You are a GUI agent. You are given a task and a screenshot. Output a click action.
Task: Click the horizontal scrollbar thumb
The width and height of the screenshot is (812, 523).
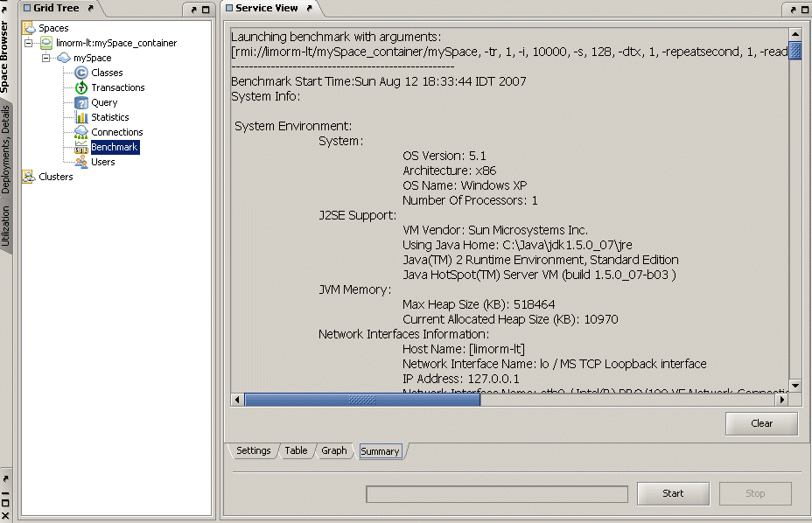(x=362, y=399)
